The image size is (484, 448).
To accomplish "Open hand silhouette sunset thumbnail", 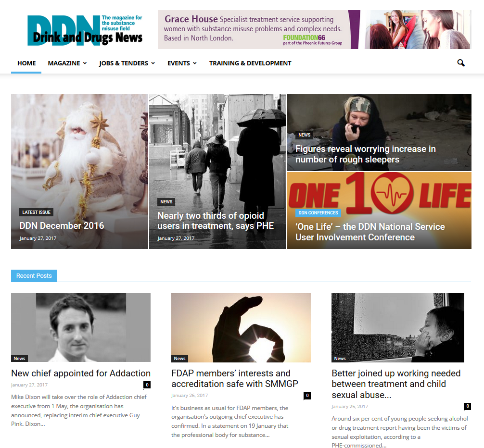I will (x=241, y=327).
